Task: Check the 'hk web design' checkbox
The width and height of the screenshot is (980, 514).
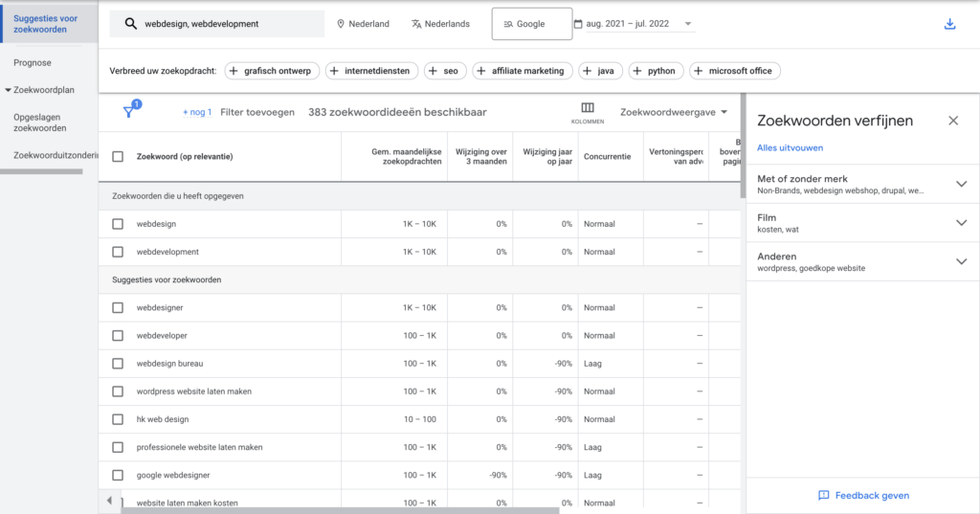Action: tap(118, 419)
